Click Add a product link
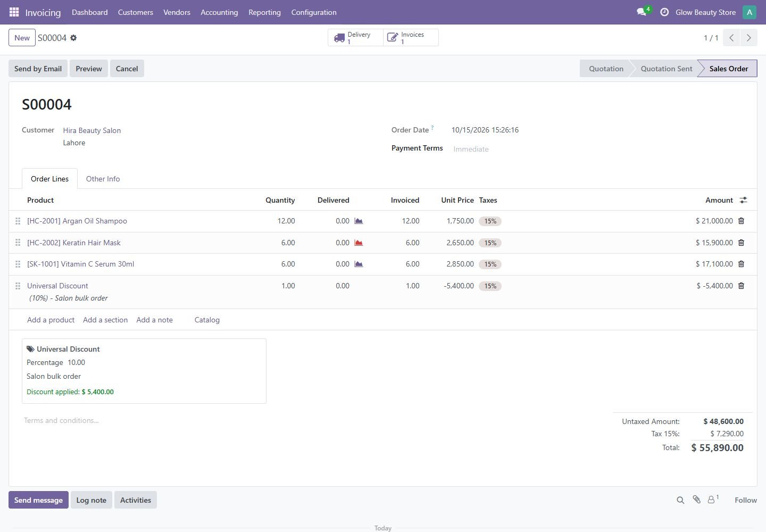The width and height of the screenshot is (766, 532). point(51,320)
